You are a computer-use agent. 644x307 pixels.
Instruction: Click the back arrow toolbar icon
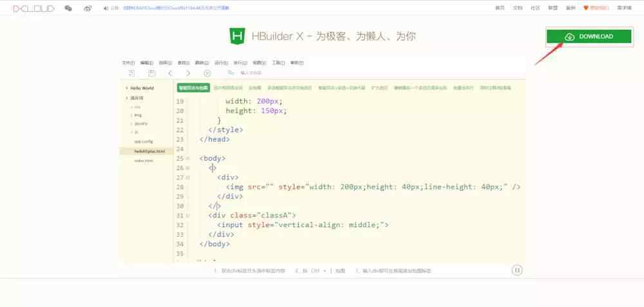pyautogui.click(x=170, y=74)
